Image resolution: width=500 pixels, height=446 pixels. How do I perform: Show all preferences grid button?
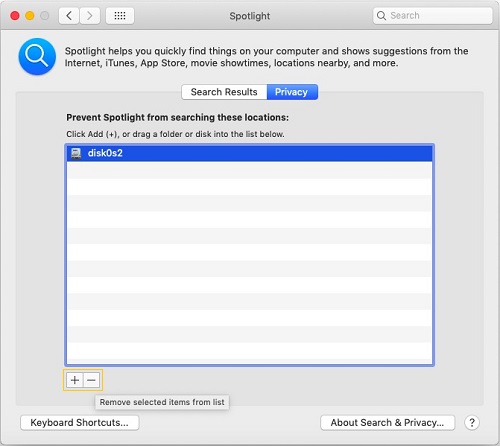pos(120,16)
